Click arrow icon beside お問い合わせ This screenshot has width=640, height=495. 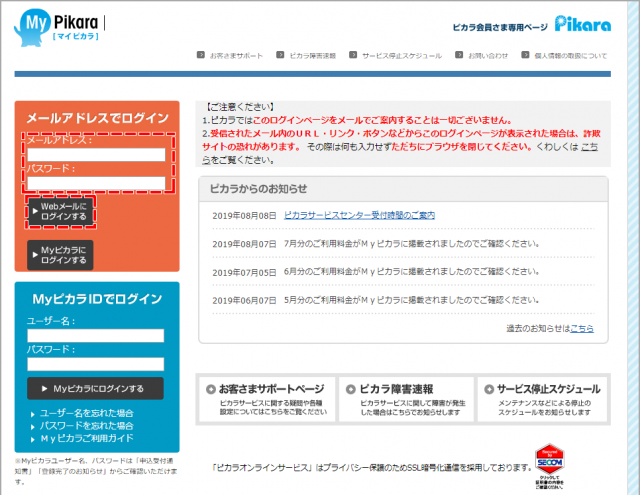pos(459,55)
